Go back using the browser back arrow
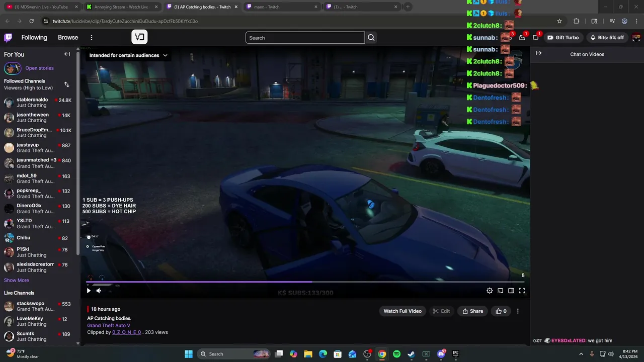644x362 pixels. 8,21
